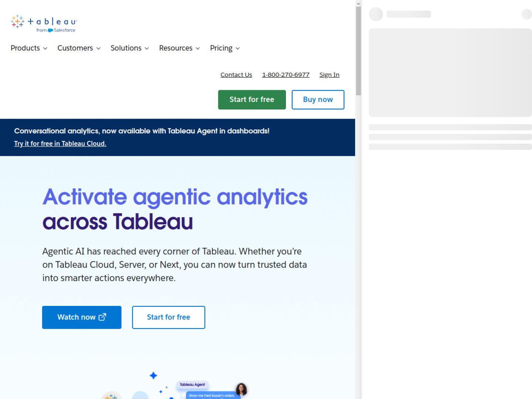Click the outlined Start for free hero button
Screen dimensions: 532x399
tap(168, 317)
